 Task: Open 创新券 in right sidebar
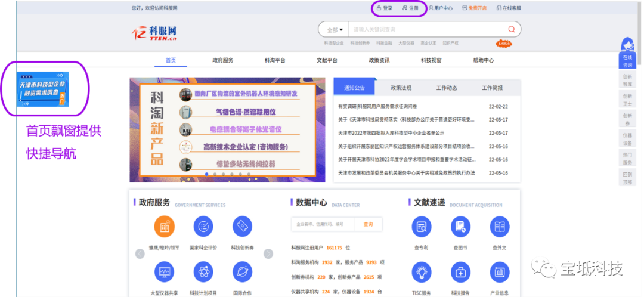click(627, 119)
